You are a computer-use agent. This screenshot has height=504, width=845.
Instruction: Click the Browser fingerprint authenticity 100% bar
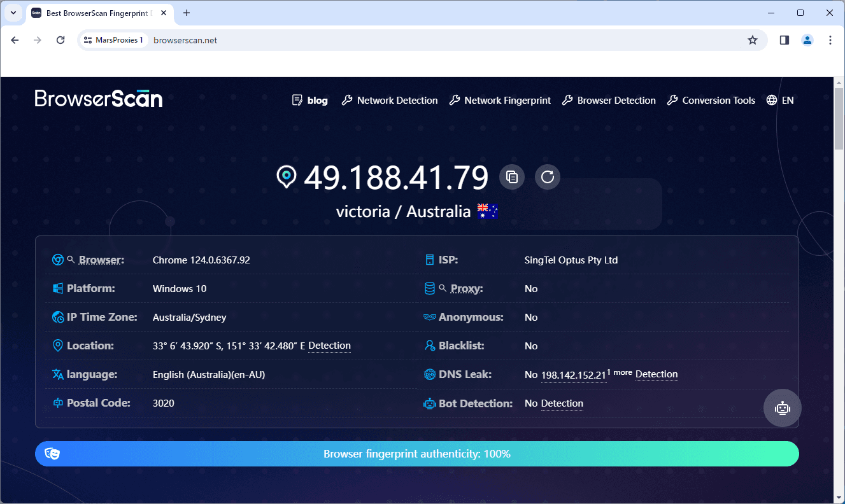click(417, 454)
